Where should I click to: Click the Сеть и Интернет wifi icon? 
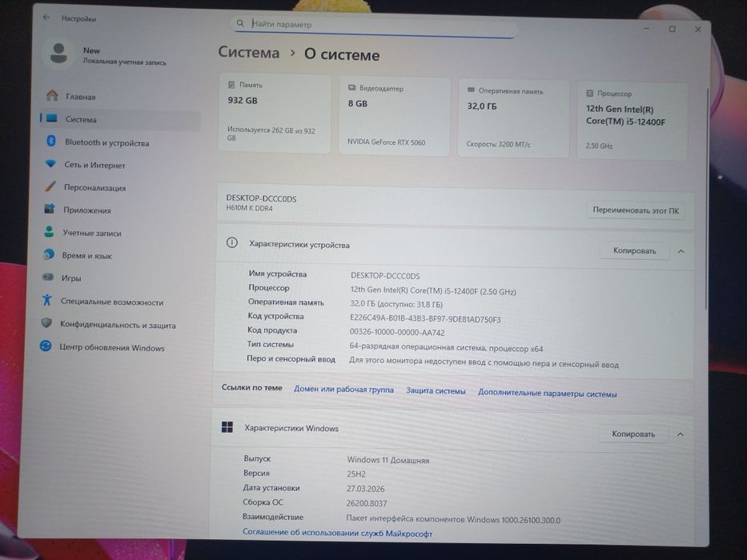tap(50, 164)
